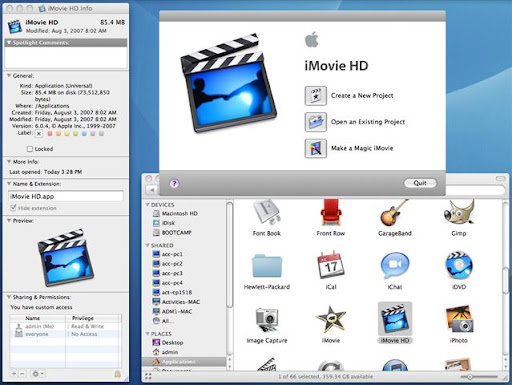Click the iMovie HD.app name field
The width and height of the screenshot is (512, 385).
(x=66, y=196)
